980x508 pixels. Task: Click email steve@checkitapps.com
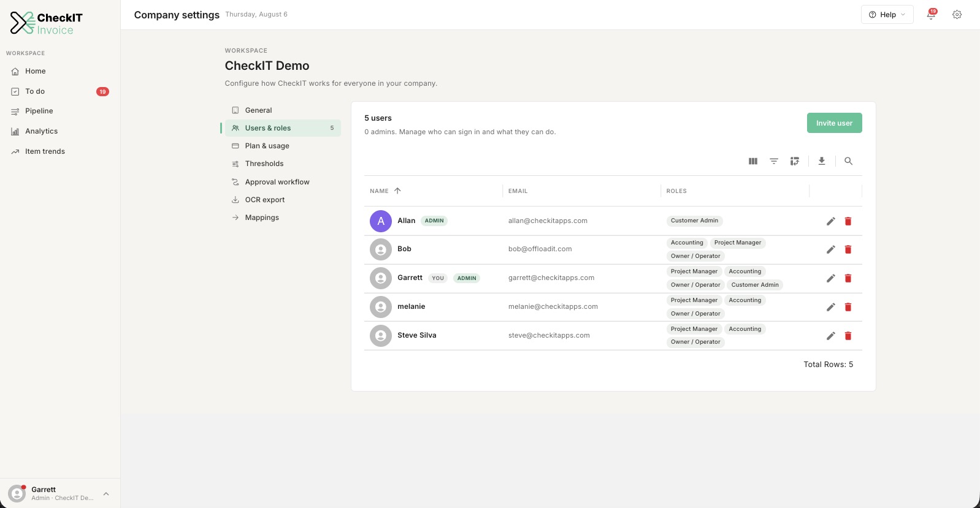549,335
